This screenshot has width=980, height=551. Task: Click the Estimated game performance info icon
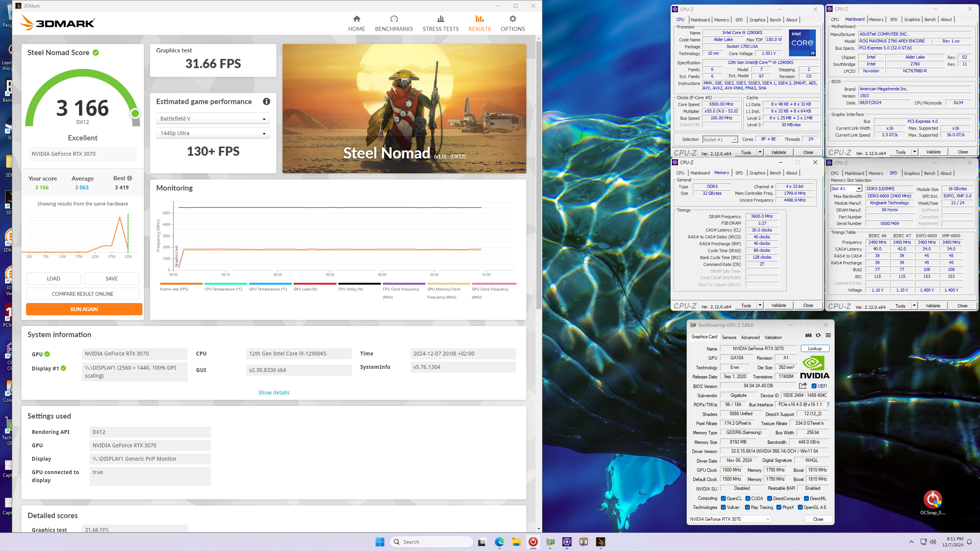tap(266, 101)
